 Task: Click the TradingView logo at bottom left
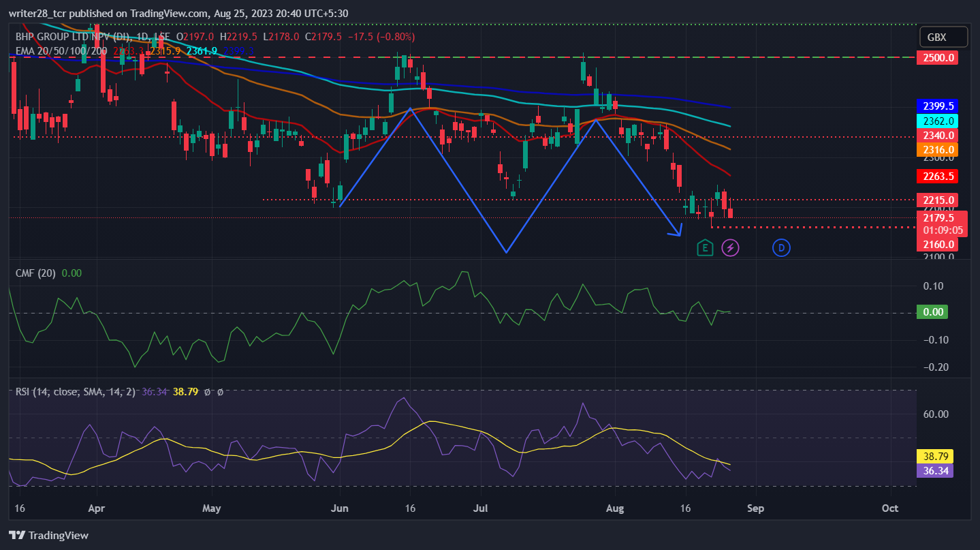(x=48, y=535)
